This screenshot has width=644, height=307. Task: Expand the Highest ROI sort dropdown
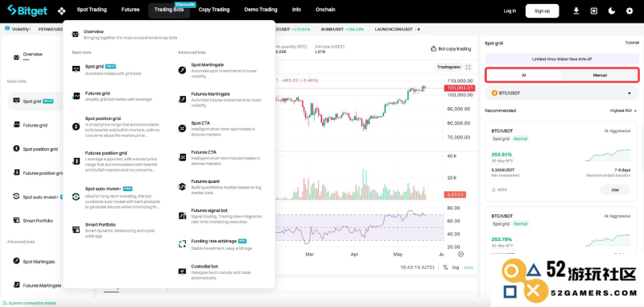(623, 110)
